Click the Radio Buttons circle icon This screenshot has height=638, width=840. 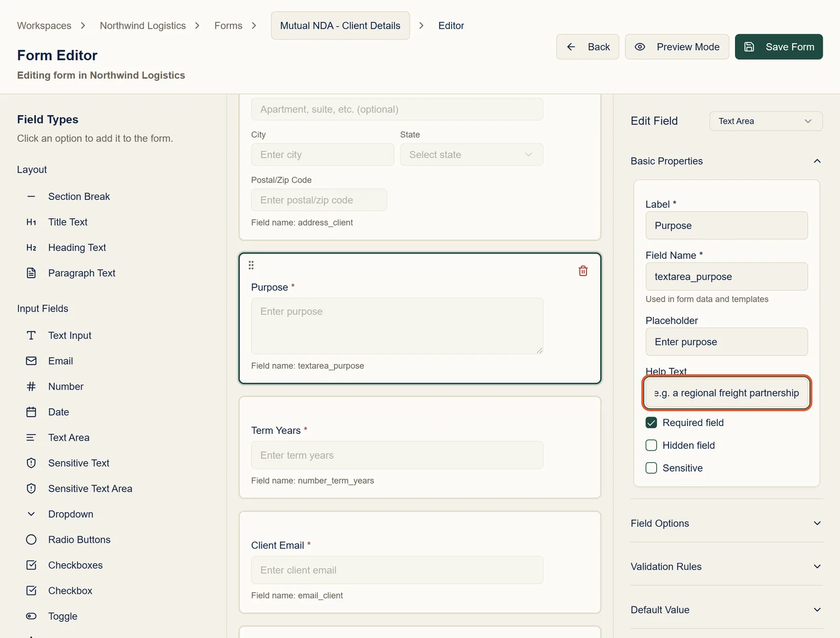click(31, 539)
